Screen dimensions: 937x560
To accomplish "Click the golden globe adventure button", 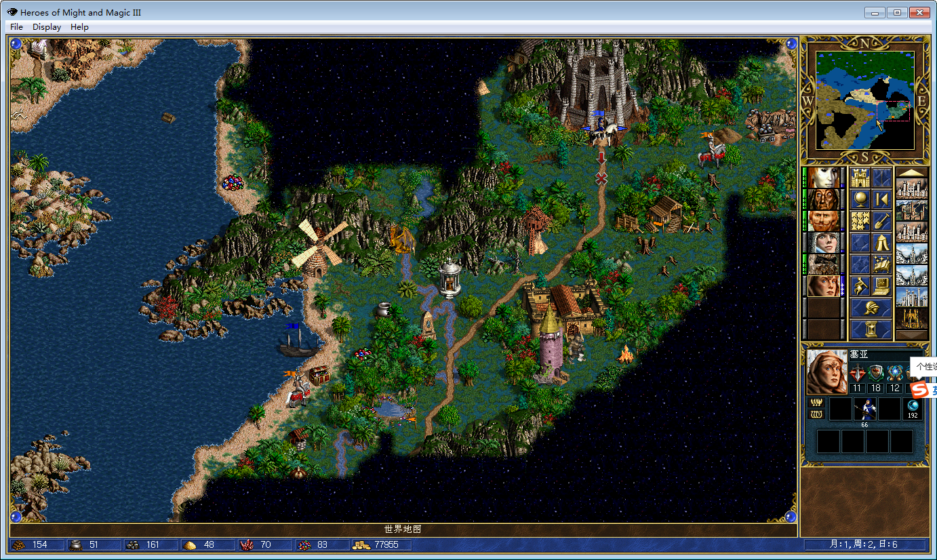I will pyautogui.click(x=860, y=199).
